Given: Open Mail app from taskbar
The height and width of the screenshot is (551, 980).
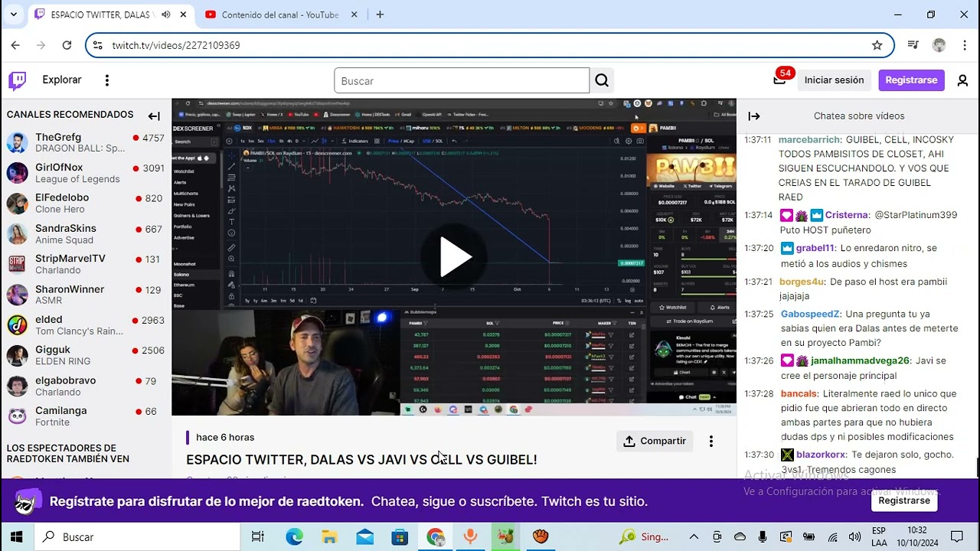Looking at the screenshot, I should [365, 536].
